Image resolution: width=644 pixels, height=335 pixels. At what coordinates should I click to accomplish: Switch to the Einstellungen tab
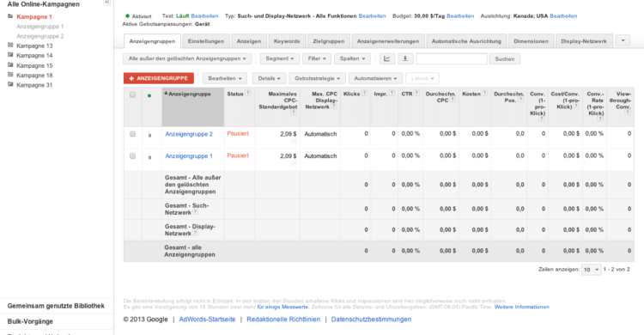pyautogui.click(x=206, y=41)
